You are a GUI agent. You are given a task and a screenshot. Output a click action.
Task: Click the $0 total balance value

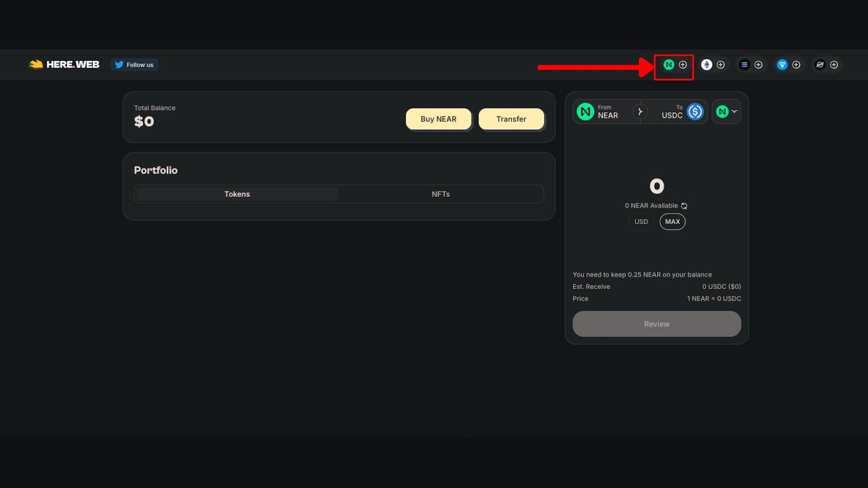144,121
